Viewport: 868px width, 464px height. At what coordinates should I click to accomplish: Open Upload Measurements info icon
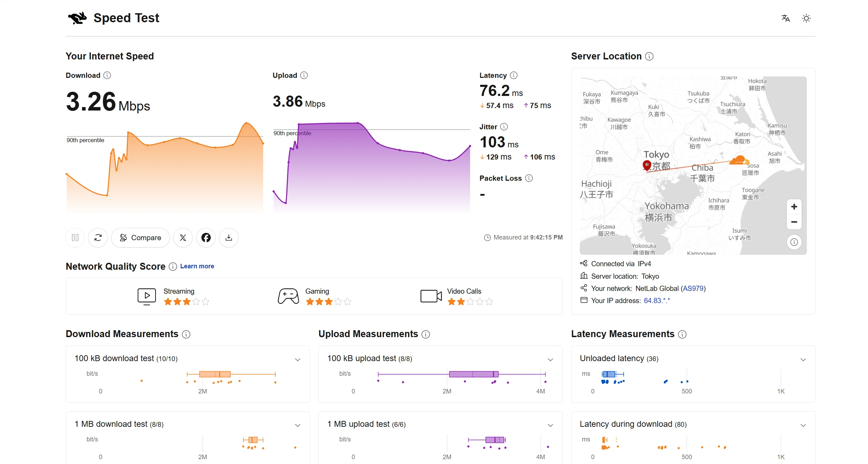pyautogui.click(x=426, y=334)
